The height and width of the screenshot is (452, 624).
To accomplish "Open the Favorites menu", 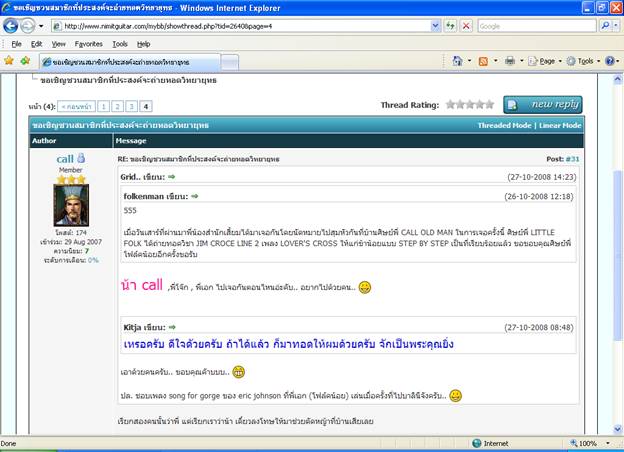I will pyautogui.click(x=88, y=44).
